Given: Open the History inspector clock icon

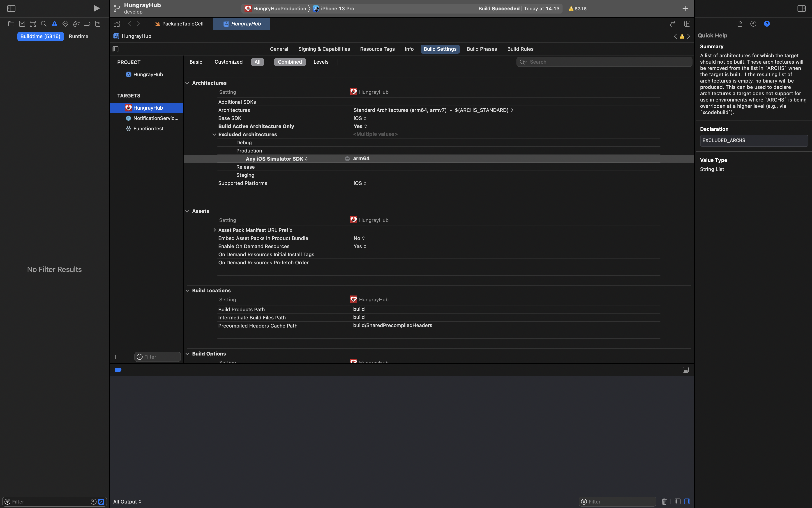Looking at the screenshot, I should (x=753, y=24).
